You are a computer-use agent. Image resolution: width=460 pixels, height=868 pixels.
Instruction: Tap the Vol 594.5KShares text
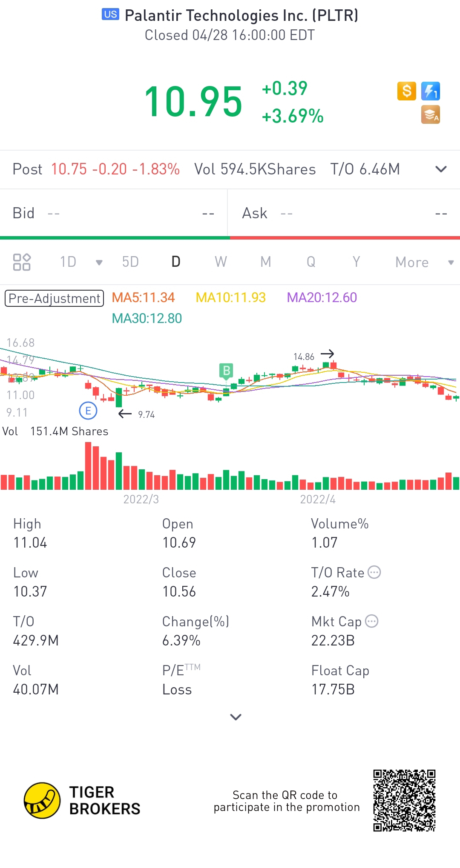point(255,169)
